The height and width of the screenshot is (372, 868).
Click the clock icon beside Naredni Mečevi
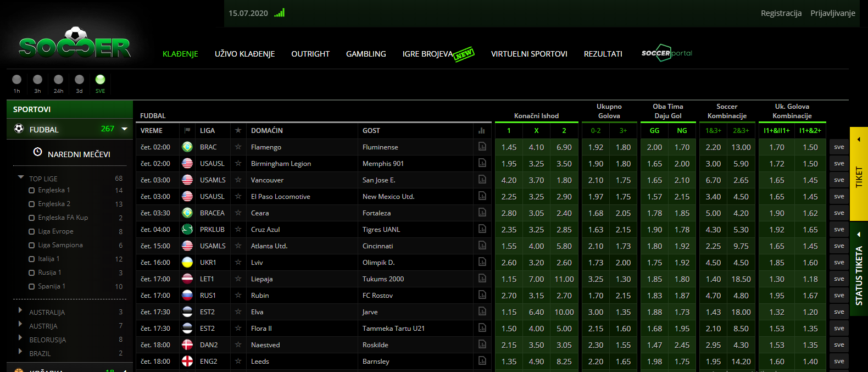37,152
